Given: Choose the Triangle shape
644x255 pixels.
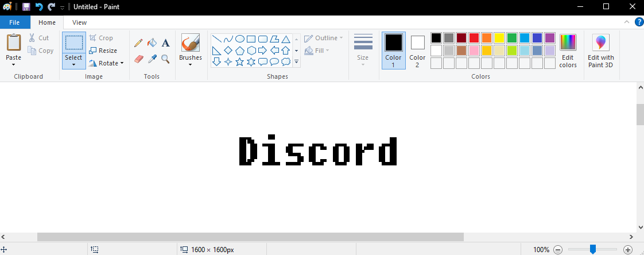Looking at the screenshot, I should 286,39.
